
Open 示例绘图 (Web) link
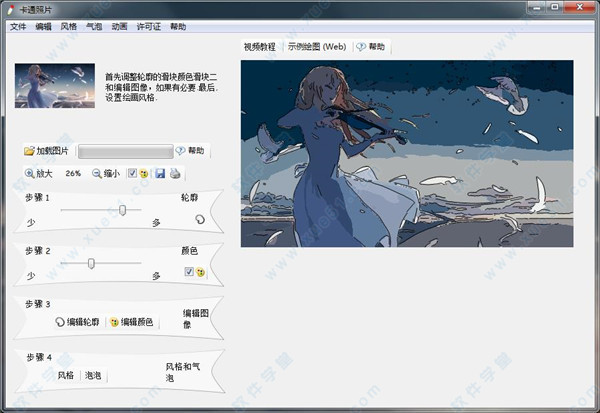point(317,47)
